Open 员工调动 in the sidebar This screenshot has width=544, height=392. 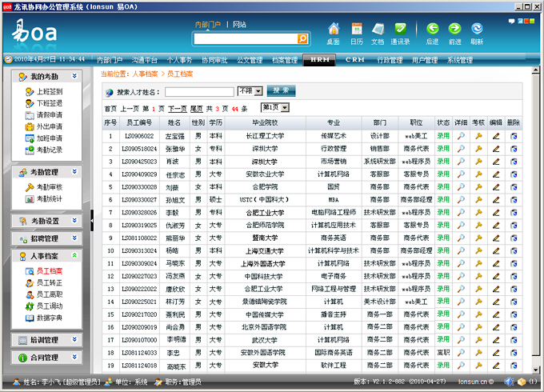tap(44, 306)
